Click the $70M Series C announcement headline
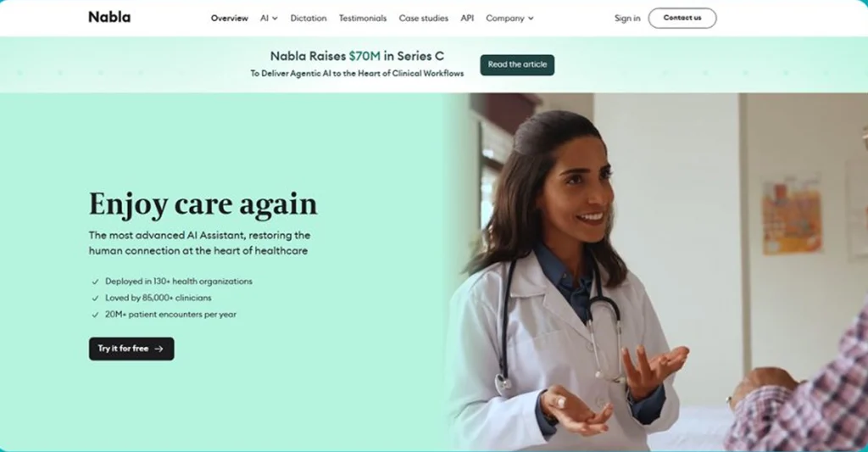The width and height of the screenshot is (868, 452). click(357, 56)
